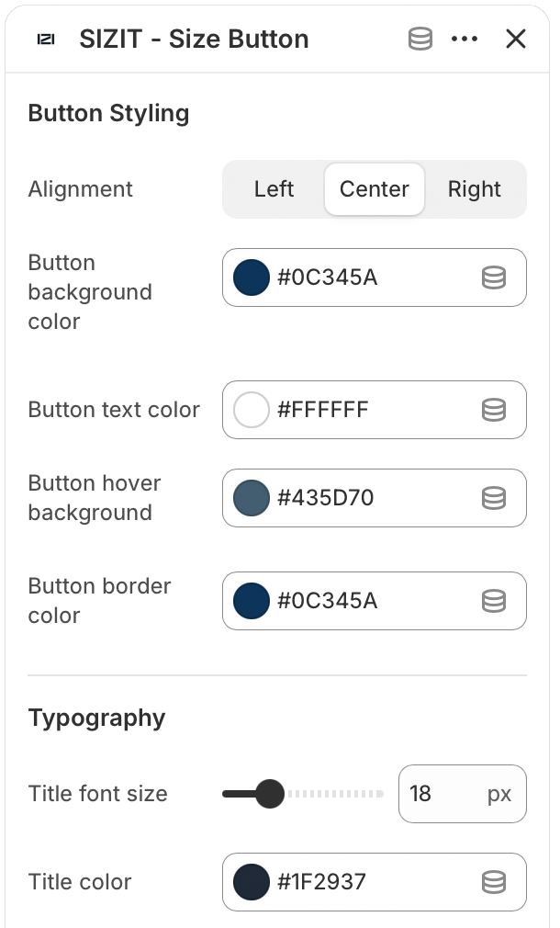Open the button hover background swatch
Image resolution: width=560 pixels, height=928 pixels.
pyautogui.click(x=252, y=498)
